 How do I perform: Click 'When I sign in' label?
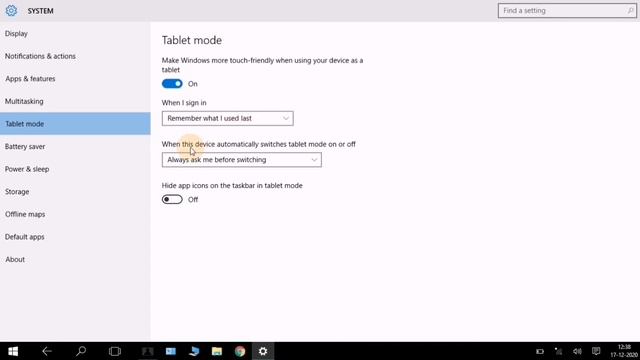pyautogui.click(x=184, y=103)
